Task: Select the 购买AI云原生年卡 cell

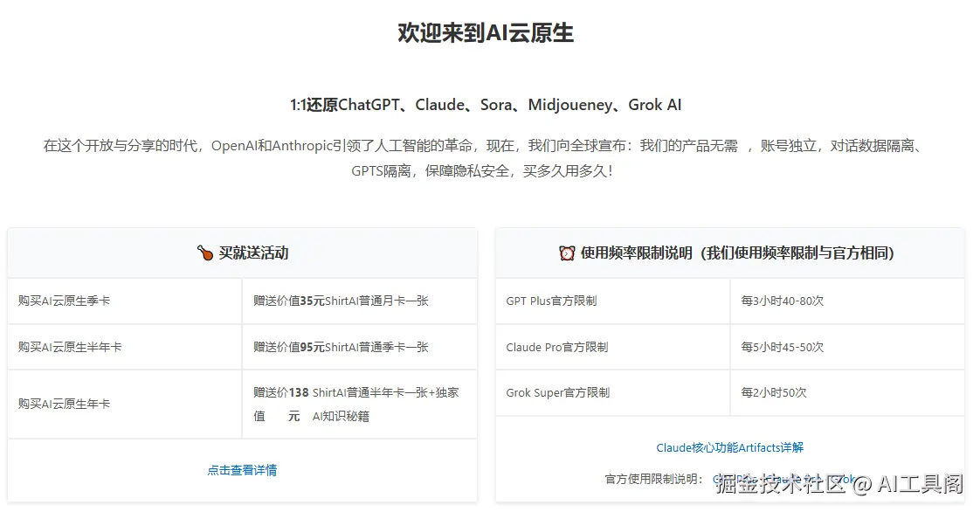Action: pyautogui.click(x=125, y=404)
